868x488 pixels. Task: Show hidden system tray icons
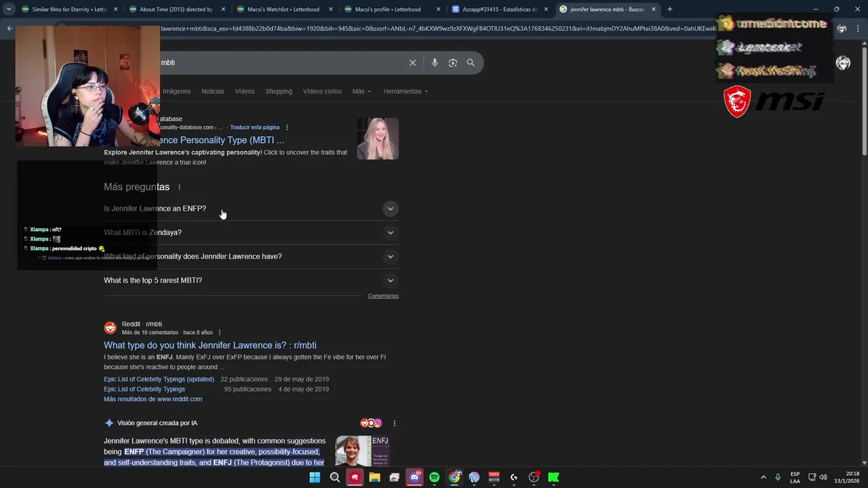(x=763, y=477)
